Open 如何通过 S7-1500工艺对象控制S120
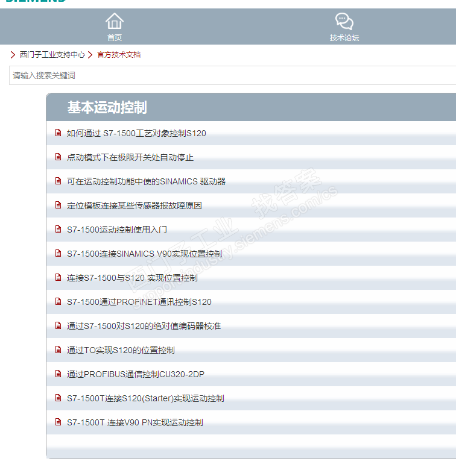 tap(136, 133)
